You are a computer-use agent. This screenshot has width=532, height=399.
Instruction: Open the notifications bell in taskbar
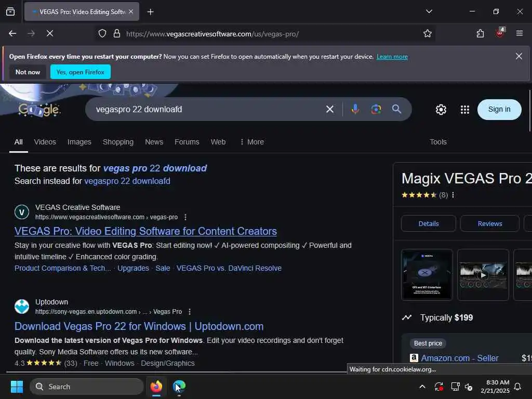point(518,387)
